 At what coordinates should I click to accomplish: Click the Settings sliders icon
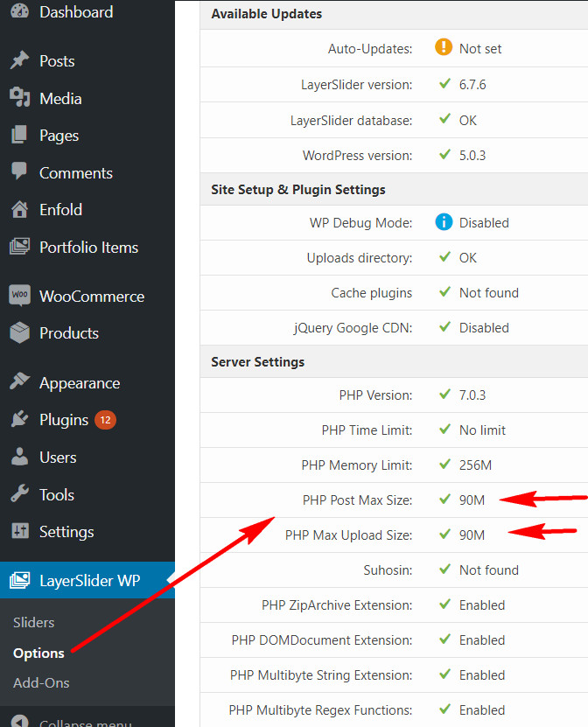(x=19, y=531)
